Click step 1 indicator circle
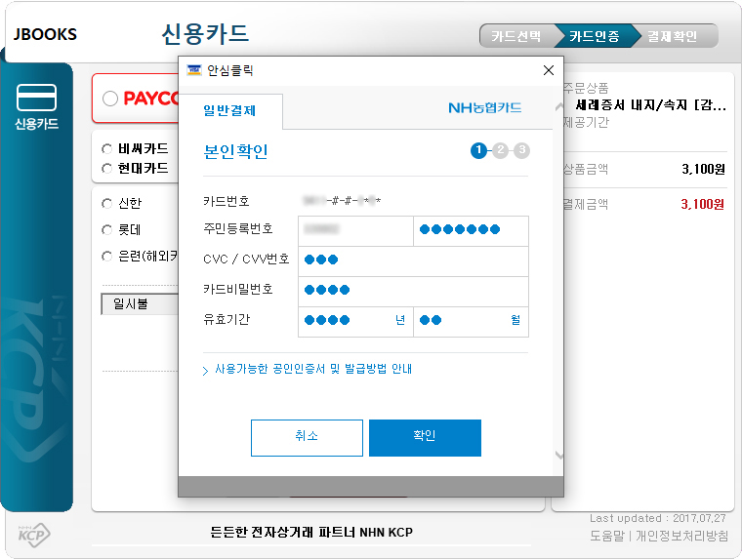The image size is (742, 560). 478,150
